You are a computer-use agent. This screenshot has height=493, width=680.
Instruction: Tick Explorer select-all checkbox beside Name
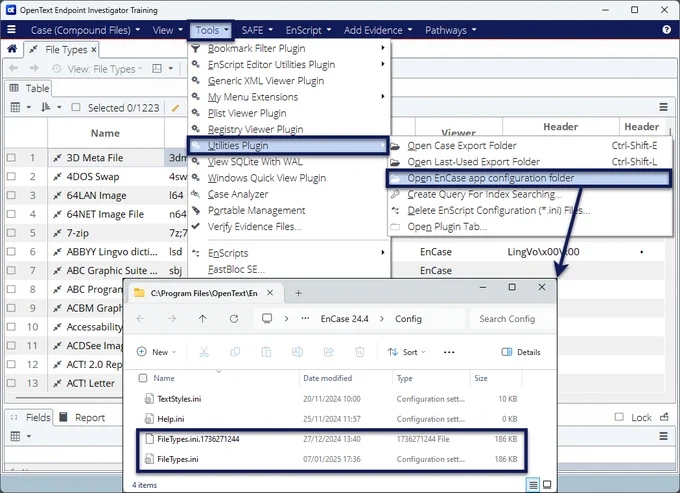pyautogui.click(x=143, y=378)
